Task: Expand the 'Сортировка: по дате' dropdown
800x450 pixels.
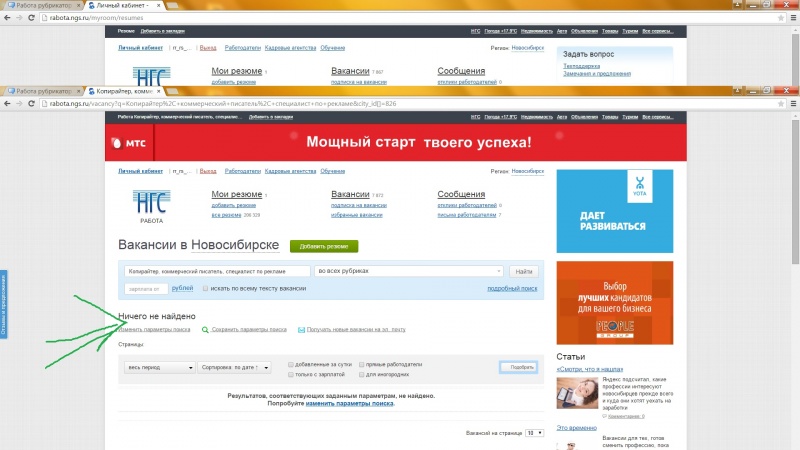Action: [x=235, y=367]
